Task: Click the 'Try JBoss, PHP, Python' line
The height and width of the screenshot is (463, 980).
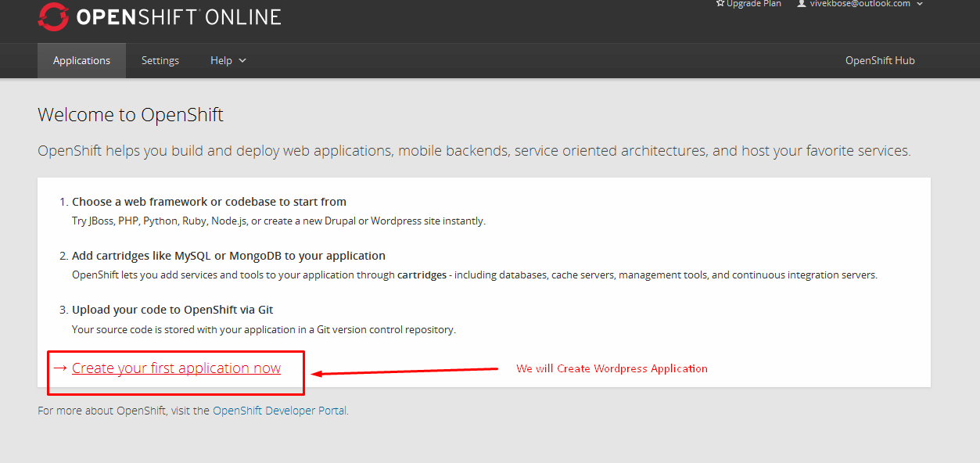Action: (278, 221)
